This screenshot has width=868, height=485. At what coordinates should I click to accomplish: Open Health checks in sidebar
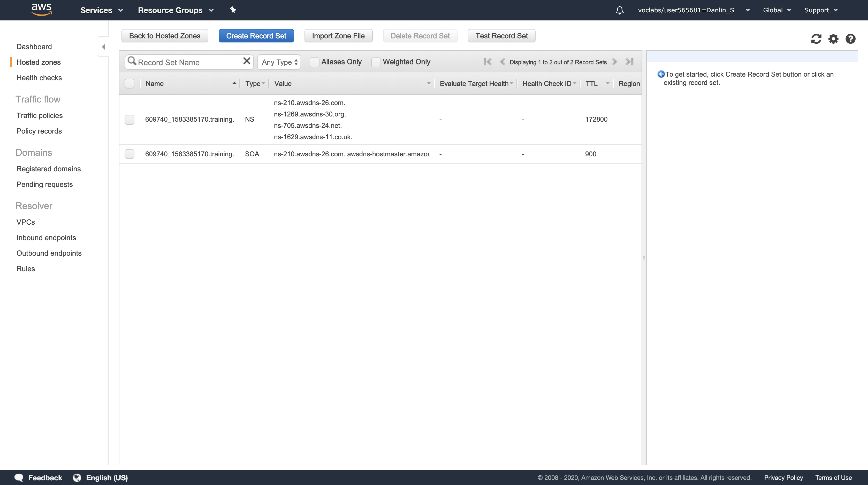[39, 78]
